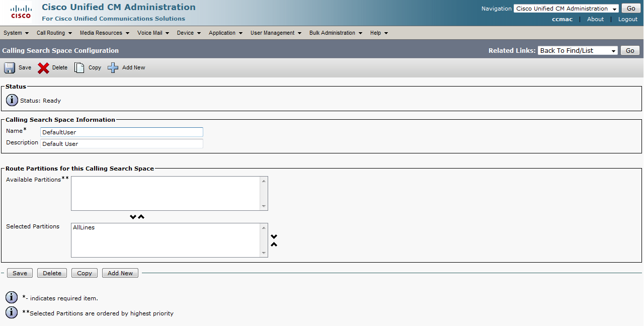
Task: Click the Save floppy disk icon
Action: pyautogui.click(x=10, y=68)
